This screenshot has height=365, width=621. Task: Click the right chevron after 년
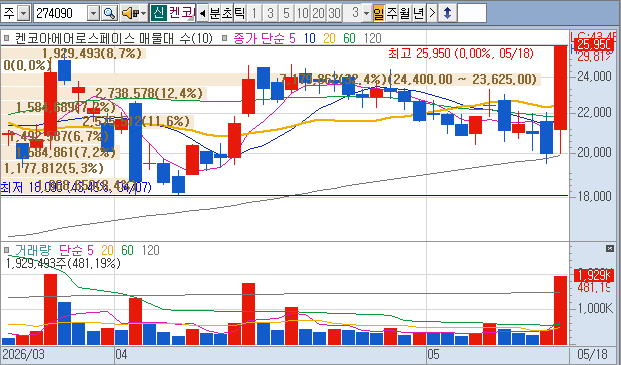pyautogui.click(x=432, y=13)
